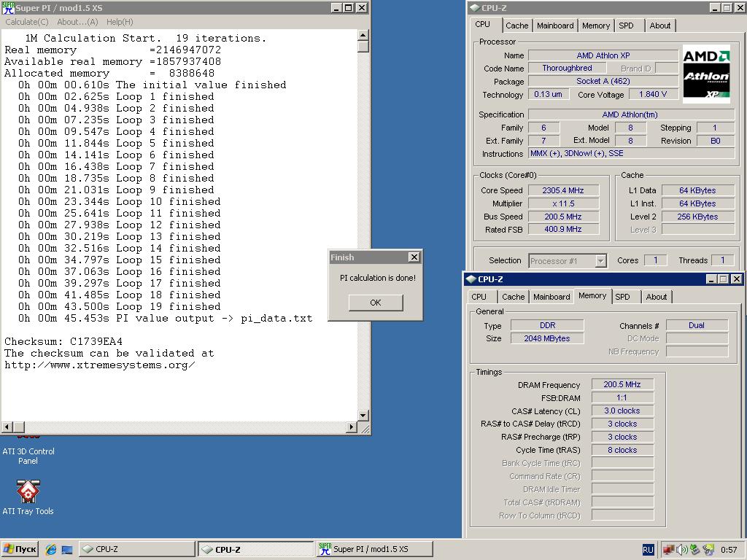Click the Technology value 0.13 um
The height and width of the screenshot is (560, 747).
548,94
